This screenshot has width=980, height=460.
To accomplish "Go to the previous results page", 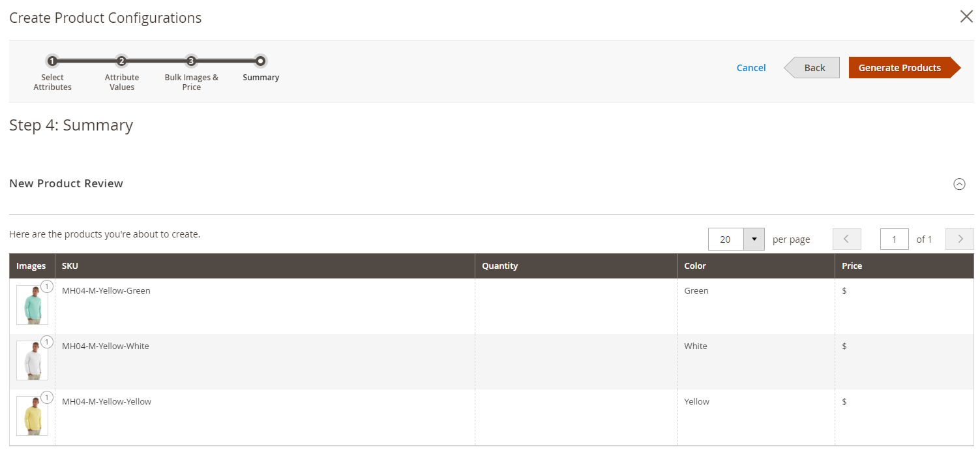I will click(x=846, y=239).
